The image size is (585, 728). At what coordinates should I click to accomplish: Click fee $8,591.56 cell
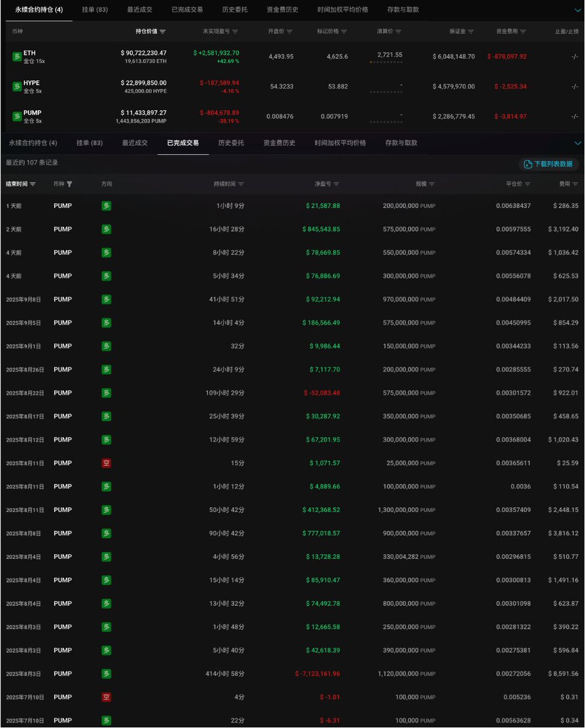(x=563, y=673)
